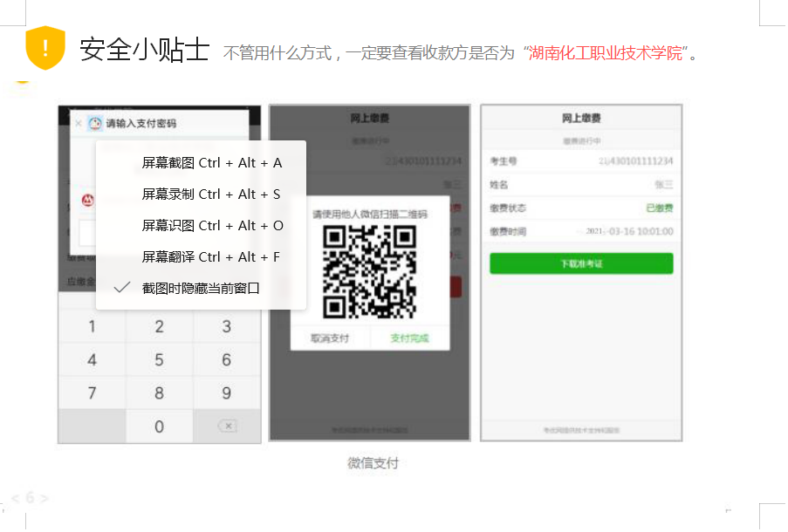The image size is (788, 532).
Task: Click the red bank logo icon
Action: (x=87, y=201)
